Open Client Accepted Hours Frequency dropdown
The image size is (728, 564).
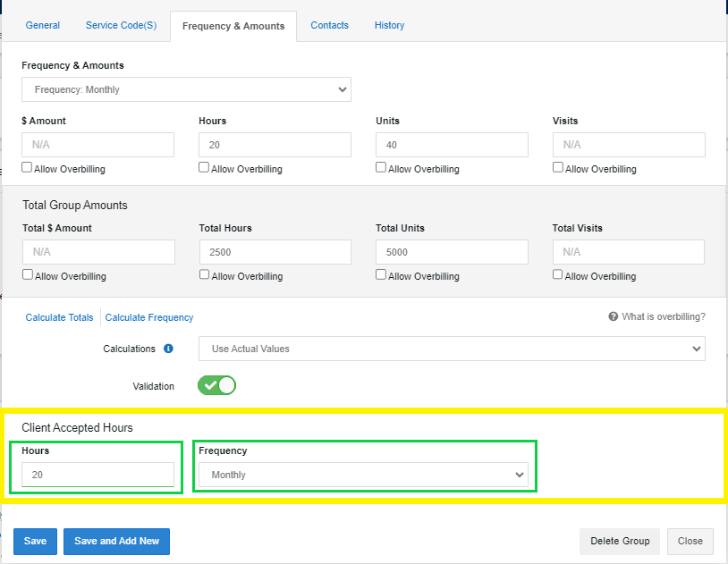(363, 475)
